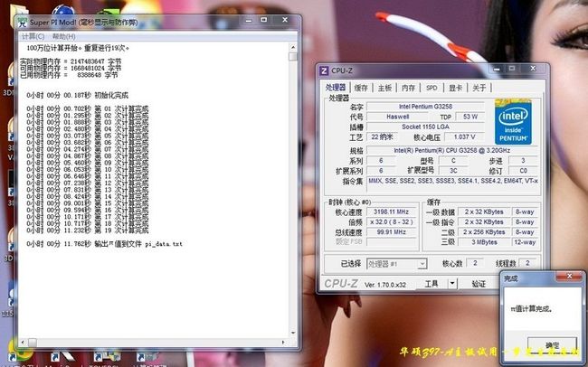This screenshot has width=588, height=367.
Task: Click the 2 x 256 KBytes L2 value
Action: (484, 232)
